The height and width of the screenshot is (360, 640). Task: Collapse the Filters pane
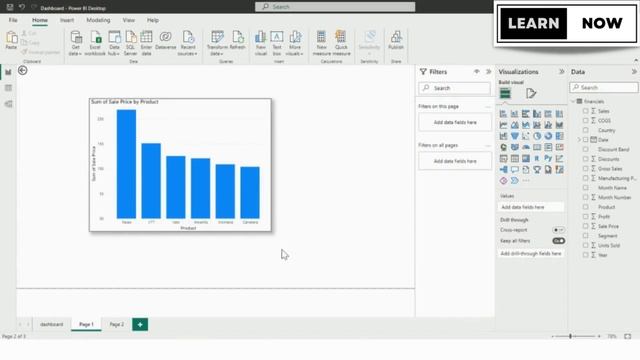[489, 72]
